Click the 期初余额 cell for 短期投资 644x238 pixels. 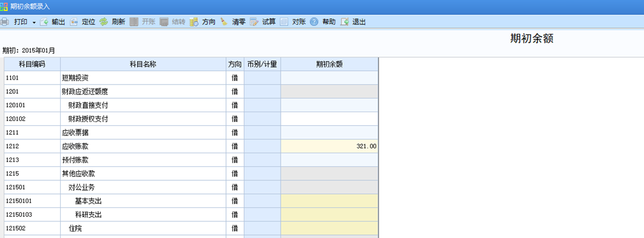(330, 78)
